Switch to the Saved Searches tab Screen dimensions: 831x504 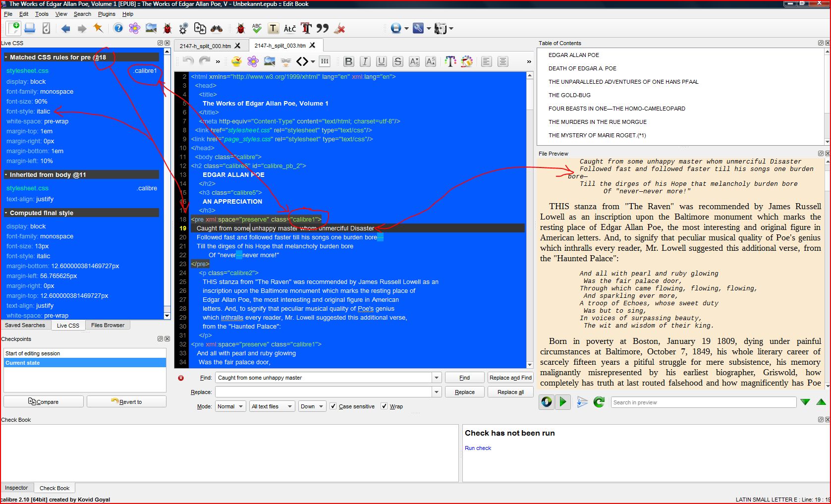[25, 325]
